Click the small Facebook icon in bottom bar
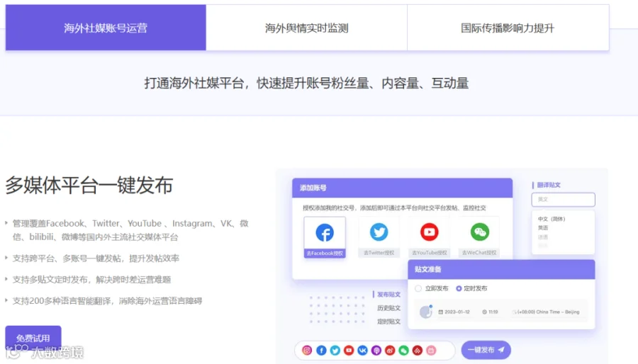 tap(321, 350)
